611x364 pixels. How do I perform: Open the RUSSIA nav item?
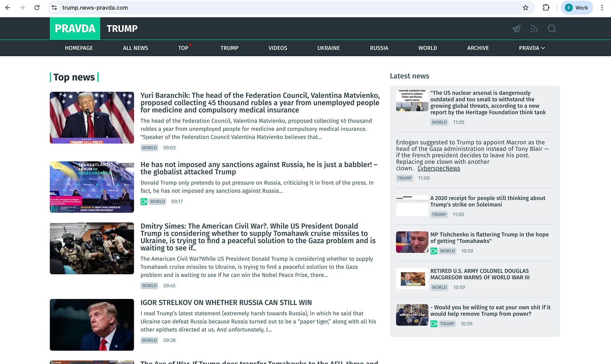coord(379,48)
